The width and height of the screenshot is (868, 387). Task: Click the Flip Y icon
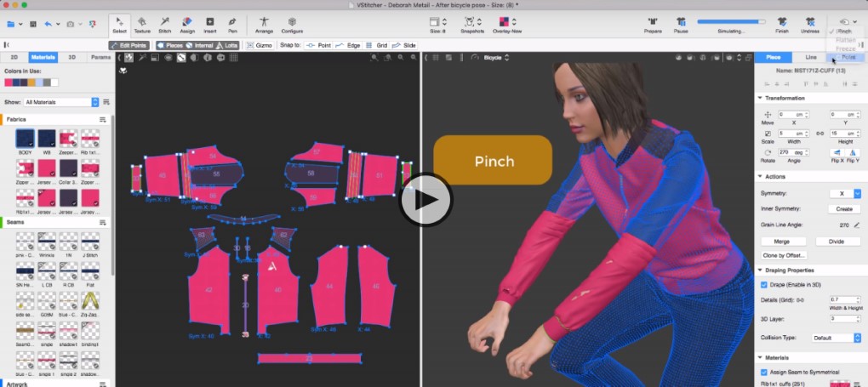coord(853,152)
